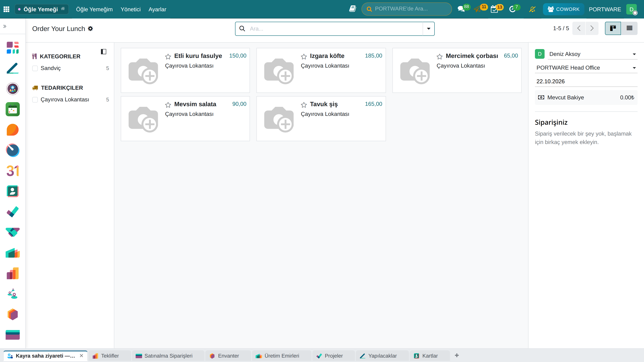Open the knowledge book icon in top bar
This screenshot has width=644, height=362.
(x=353, y=9)
